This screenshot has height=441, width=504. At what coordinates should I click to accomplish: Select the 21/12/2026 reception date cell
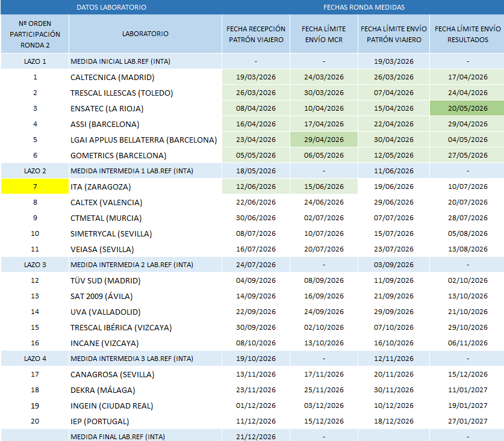(256, 437)
